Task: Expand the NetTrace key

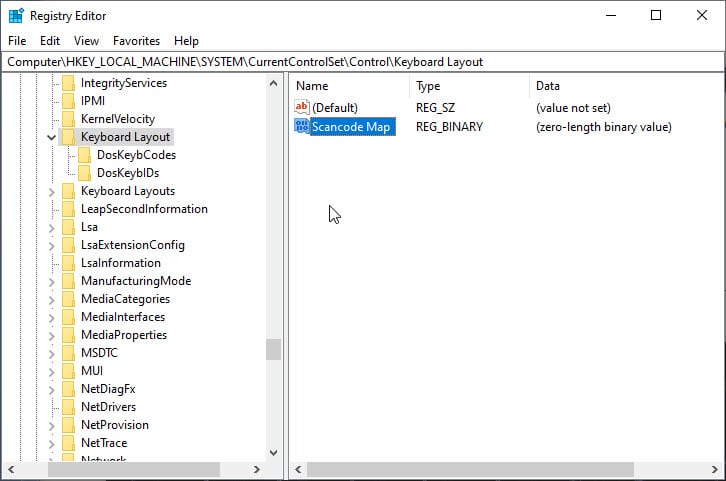Action: pyautogui.click(x=51, y=444)
